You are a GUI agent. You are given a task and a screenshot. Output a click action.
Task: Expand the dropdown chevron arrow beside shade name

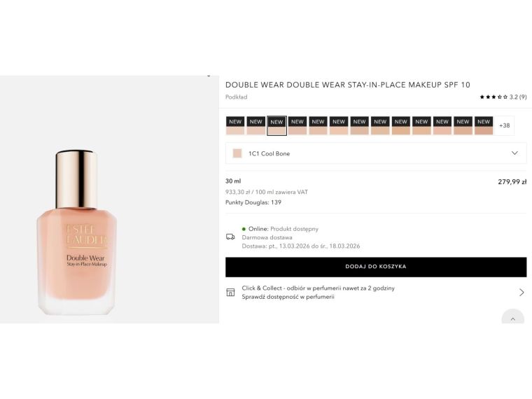pyautogui.click(x=514, y=153)
